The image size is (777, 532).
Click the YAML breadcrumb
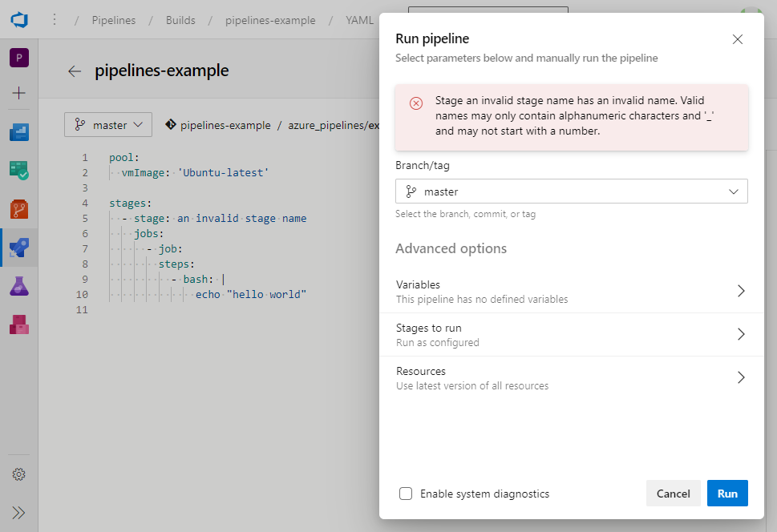click(x=359, y=20)
